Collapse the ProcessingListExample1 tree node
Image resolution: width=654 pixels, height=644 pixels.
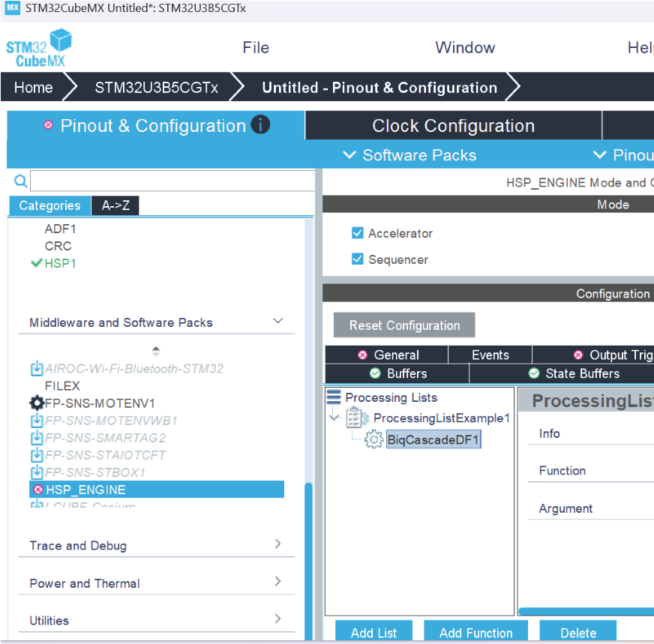tap(334, 417)
